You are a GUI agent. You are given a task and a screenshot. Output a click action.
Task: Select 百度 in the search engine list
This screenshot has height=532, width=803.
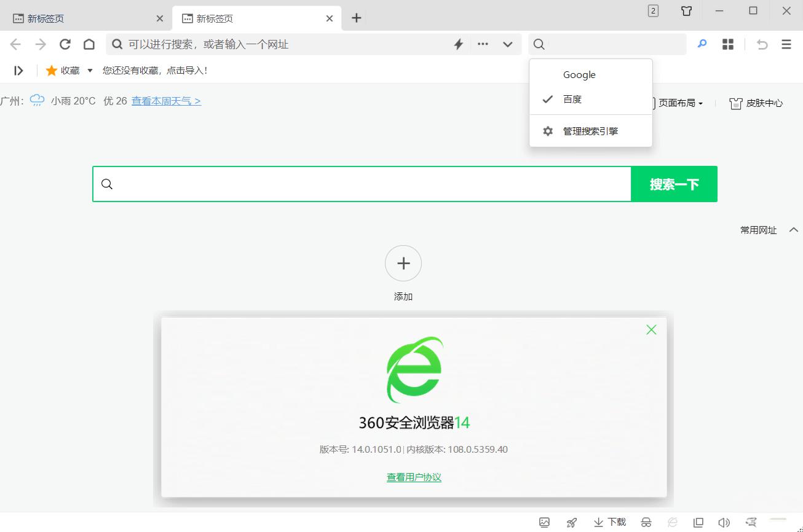click(x=572, y=99)
